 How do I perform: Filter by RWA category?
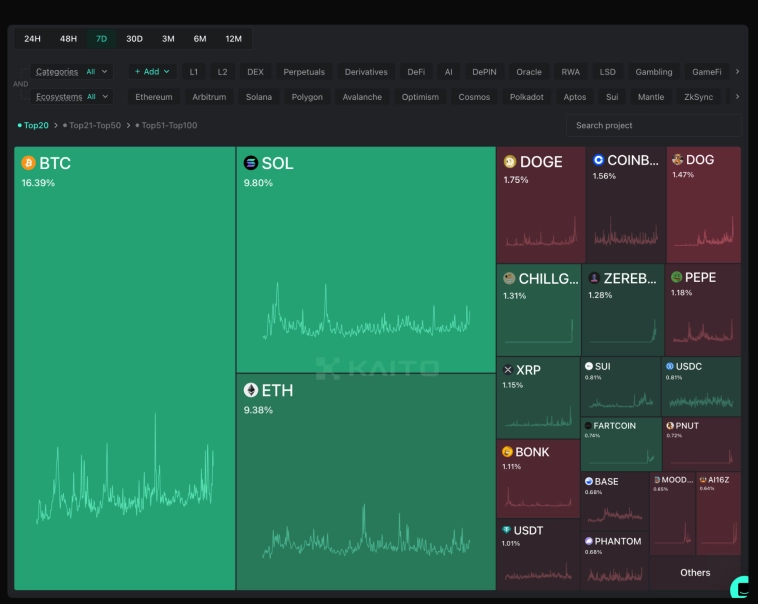point(570,72)
